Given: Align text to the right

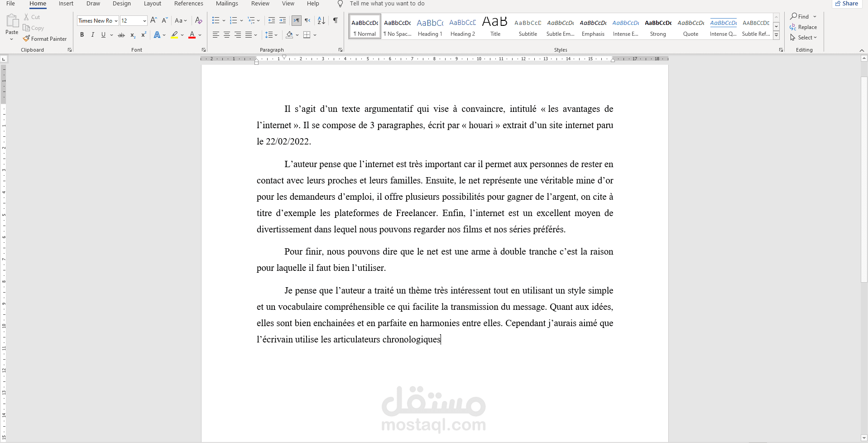Looking at the screenshot, I should click(238, 35).
